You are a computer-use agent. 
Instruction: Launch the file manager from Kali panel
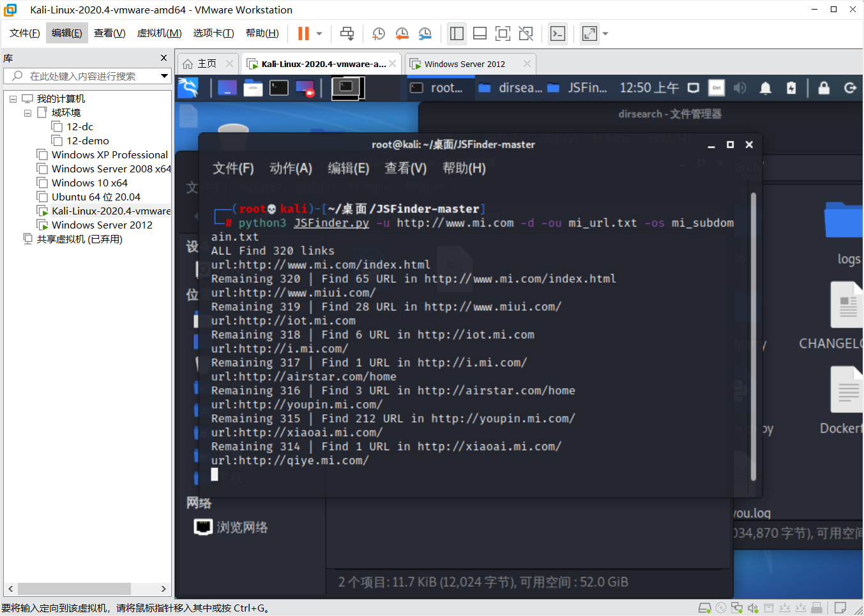tap(253, 88)
